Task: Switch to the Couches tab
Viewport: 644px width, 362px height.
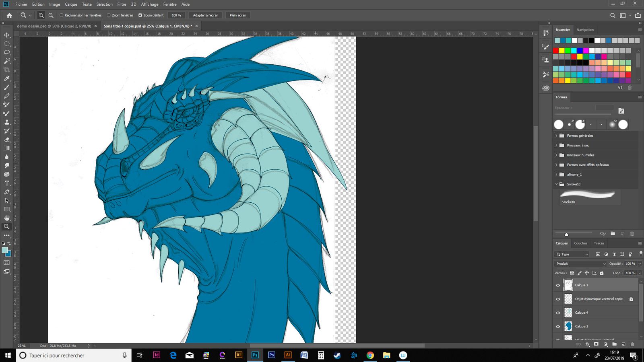Action: [x=580, y=243]
